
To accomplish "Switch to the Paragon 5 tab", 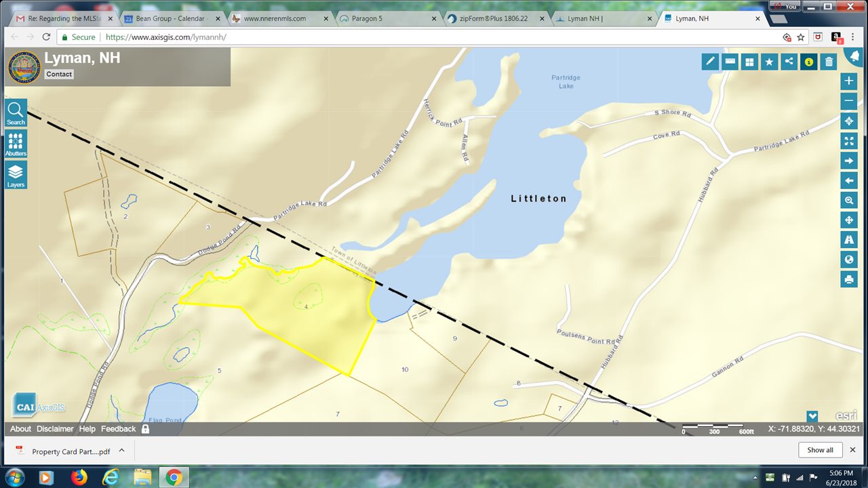I will pos(386,18).
